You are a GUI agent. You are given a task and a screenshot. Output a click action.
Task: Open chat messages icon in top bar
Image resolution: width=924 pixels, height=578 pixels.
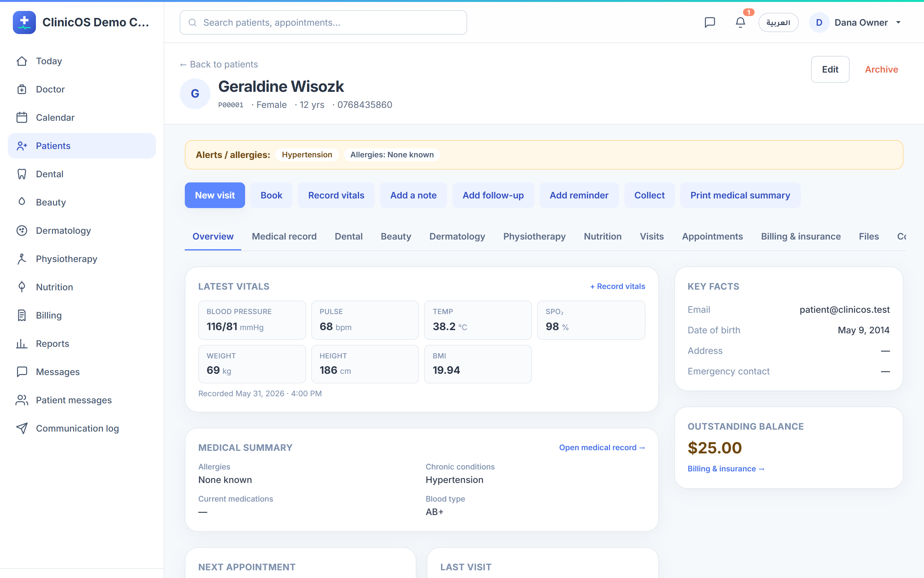[709, 22]
